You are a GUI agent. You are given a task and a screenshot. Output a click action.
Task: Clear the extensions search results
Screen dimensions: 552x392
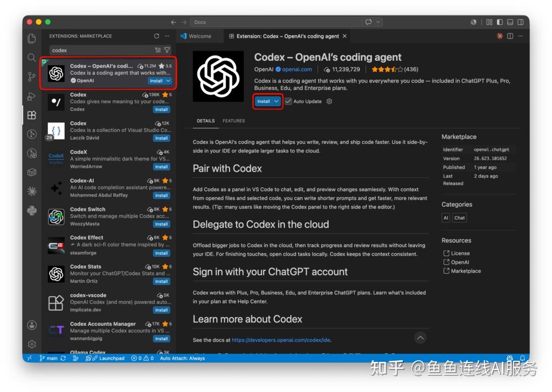click(158, 50)
